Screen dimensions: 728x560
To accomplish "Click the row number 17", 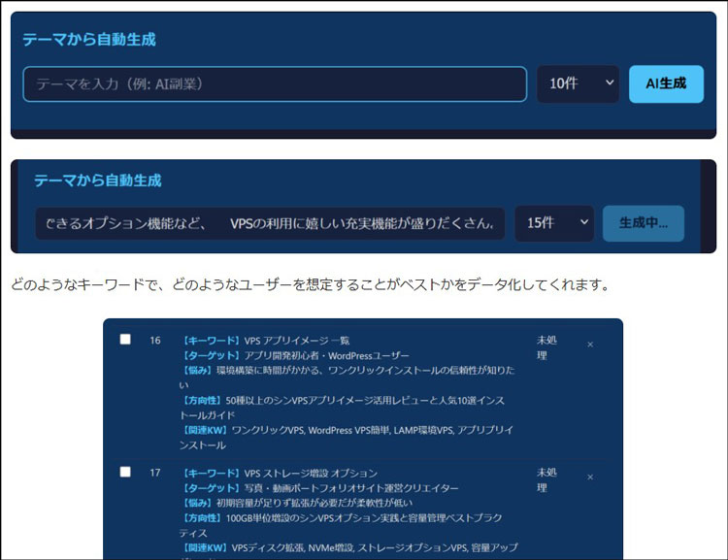I will (x=155, y=473).
